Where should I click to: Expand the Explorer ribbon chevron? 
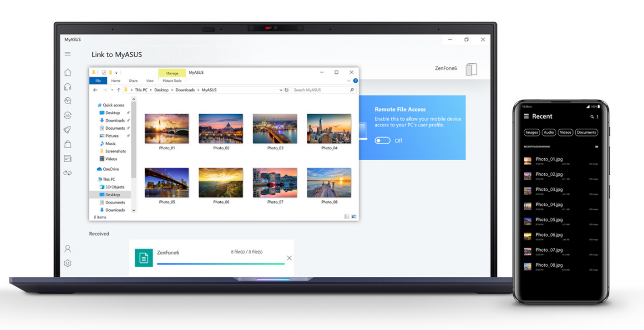click(349, 81)
